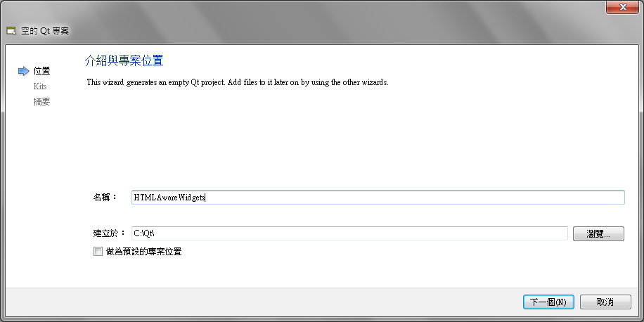
Task: Cancel the wizard with 取消
Action: [605, 302]
